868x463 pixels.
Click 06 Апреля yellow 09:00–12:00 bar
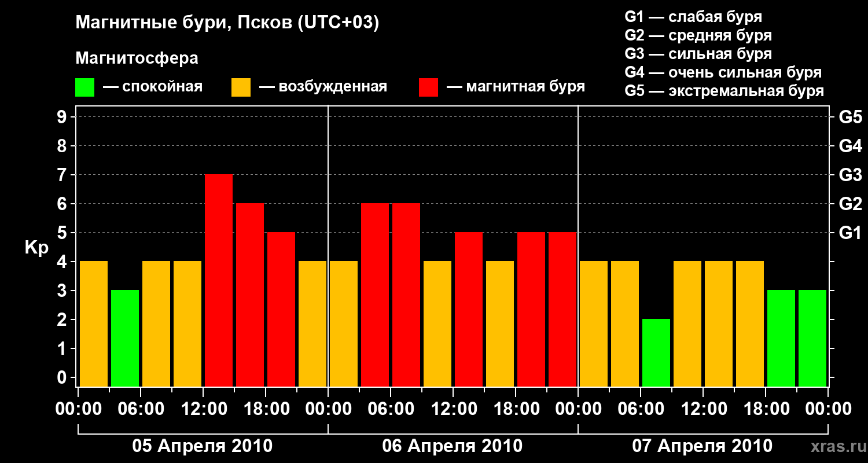(437, 324)
